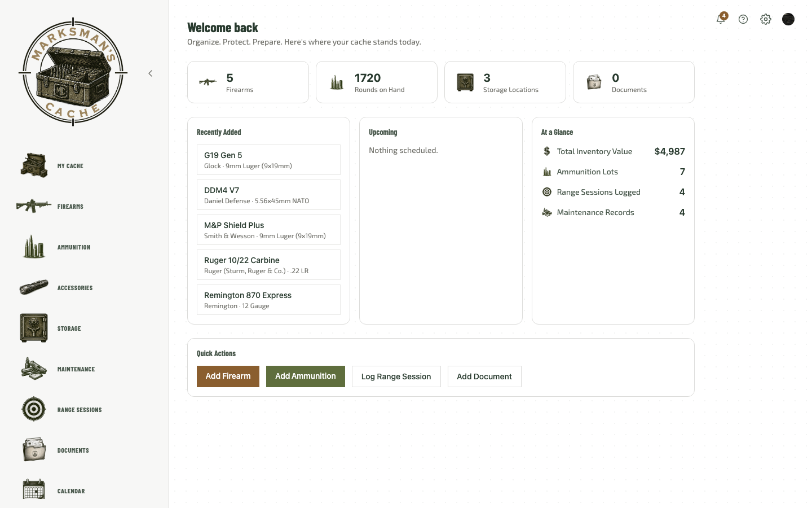This screenshot has width=812, height=508.
Task: Open Calendar icon in sidebar
Action: point(34,490)
